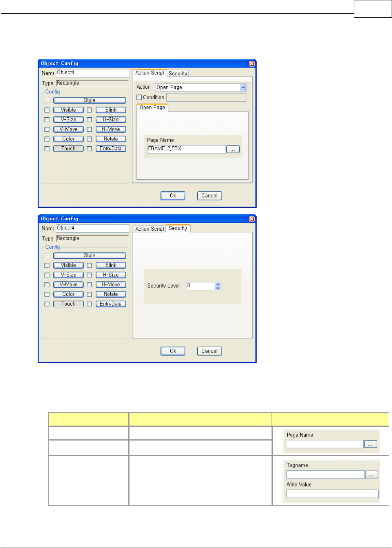This screenshot has height=548, width=392.
Task: Tick Color checkbox in Open Page dialog
Action: (x=47, y=139)
